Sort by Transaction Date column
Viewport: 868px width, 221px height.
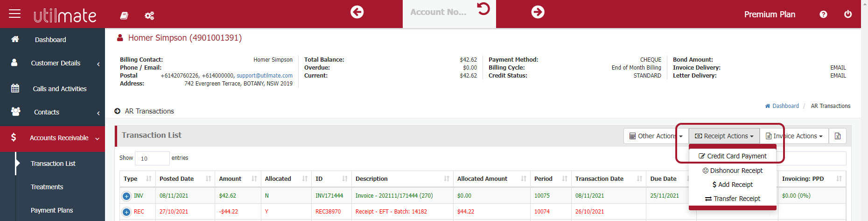click(609, 179)
